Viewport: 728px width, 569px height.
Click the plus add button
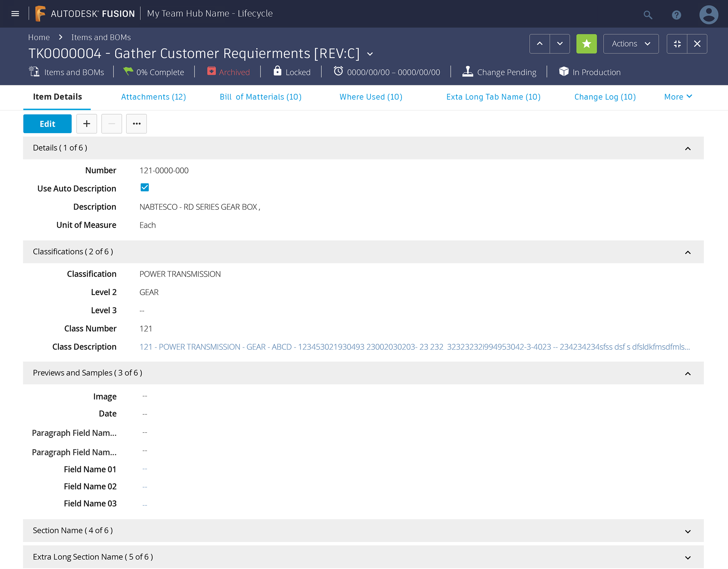point(86,124)
